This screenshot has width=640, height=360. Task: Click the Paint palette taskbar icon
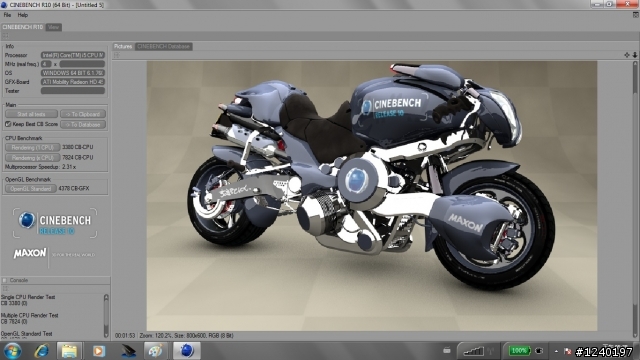coord(156,351)
